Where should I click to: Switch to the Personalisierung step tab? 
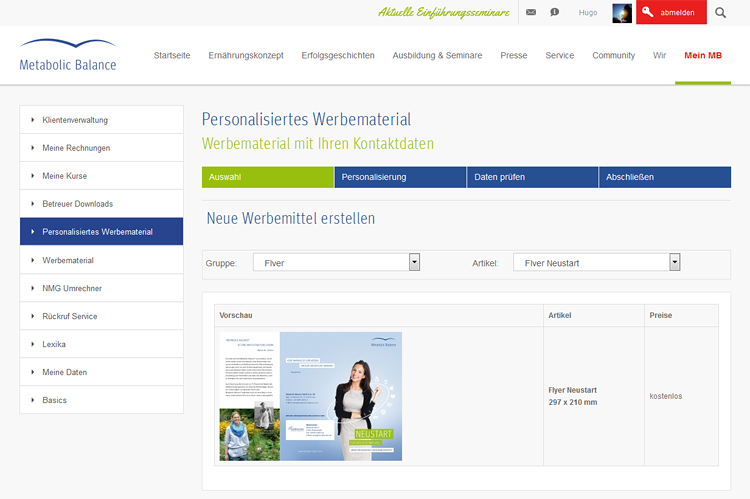pyautogui.click(x=400, y=177)
